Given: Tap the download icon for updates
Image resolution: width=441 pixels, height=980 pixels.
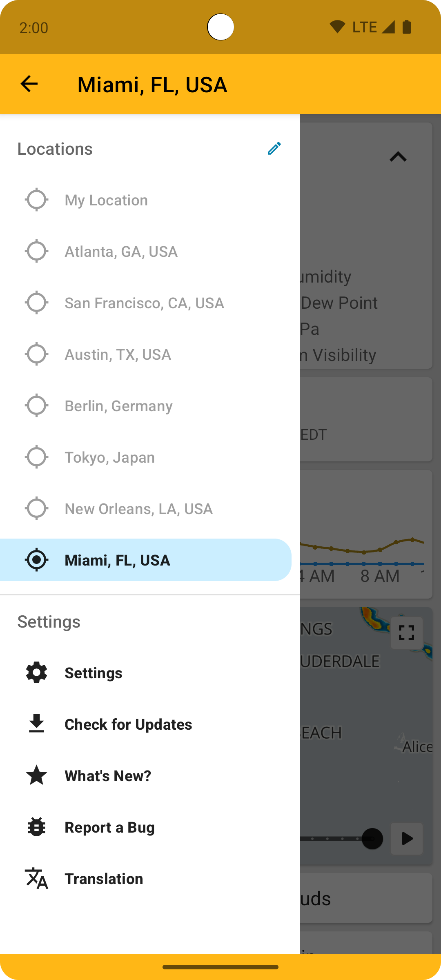Looking at the screenshot, I should coord(36,724).
